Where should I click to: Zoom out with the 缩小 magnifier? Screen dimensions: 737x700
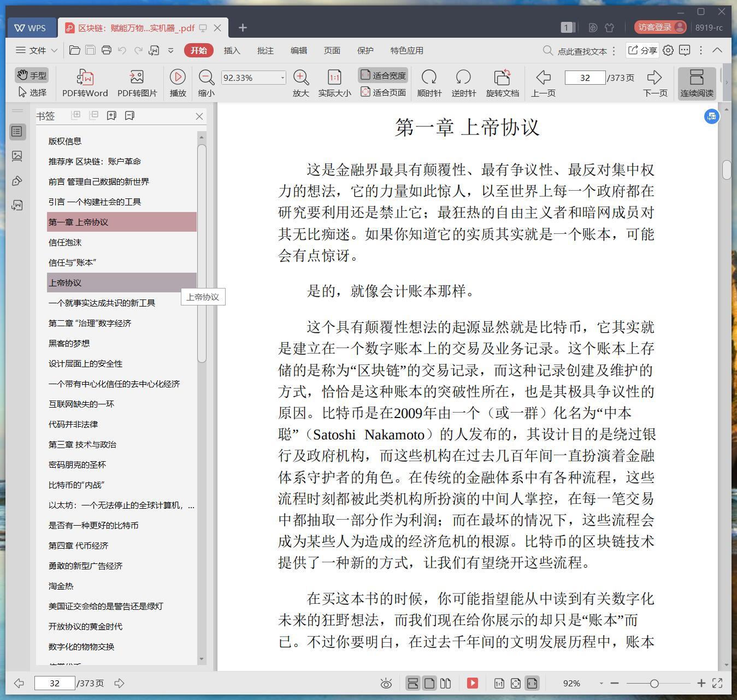206,83
